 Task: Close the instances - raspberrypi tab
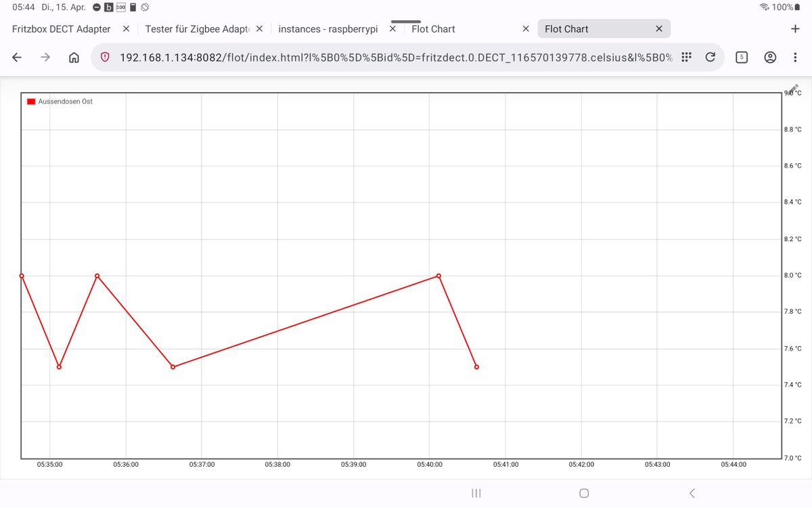[x=392, y=29]
